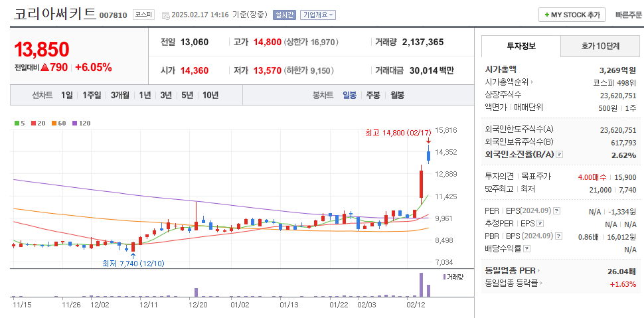This screenshot has width=644, height=318.
Task: Select the 월봉 monthly candle chart
Action: (x=397, y=96)
